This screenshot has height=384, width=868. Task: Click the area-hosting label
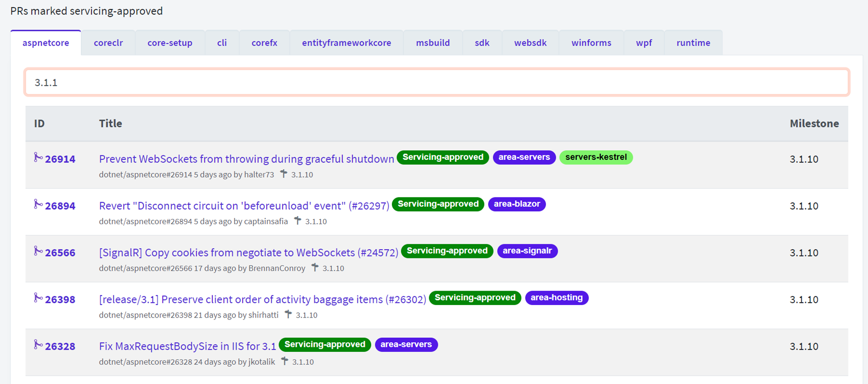pos(557,297)
